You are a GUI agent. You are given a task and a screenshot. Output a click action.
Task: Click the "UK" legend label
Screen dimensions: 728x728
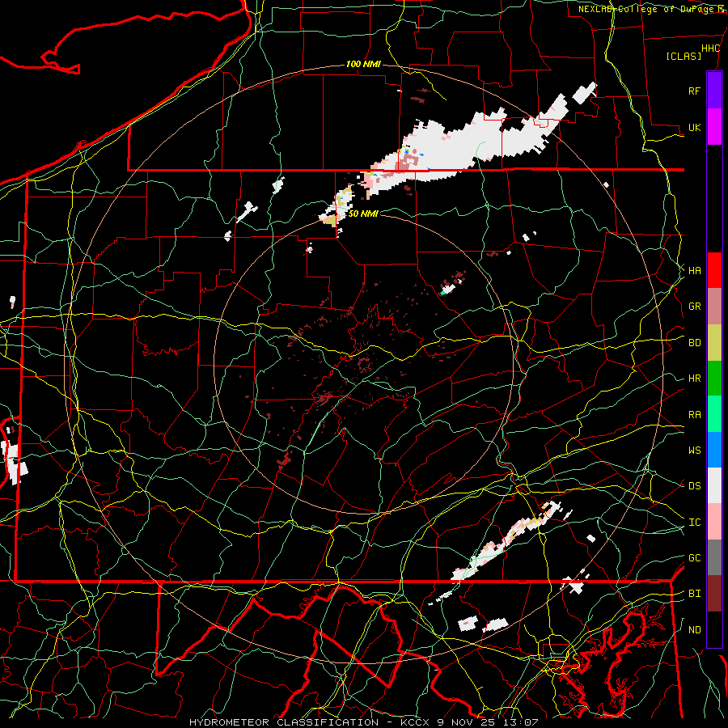tap(694, 127)
